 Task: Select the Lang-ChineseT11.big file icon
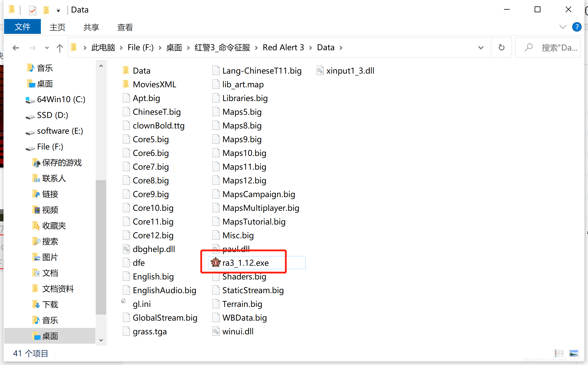click(216, 71)
